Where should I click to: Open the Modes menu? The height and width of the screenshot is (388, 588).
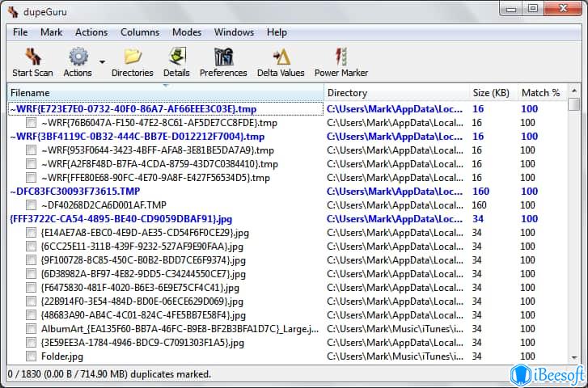187,32
